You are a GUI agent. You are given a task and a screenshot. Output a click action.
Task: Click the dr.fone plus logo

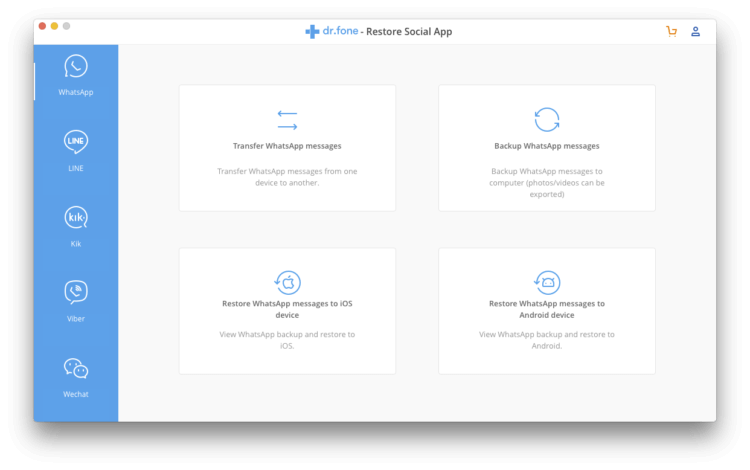pos(312,32)
